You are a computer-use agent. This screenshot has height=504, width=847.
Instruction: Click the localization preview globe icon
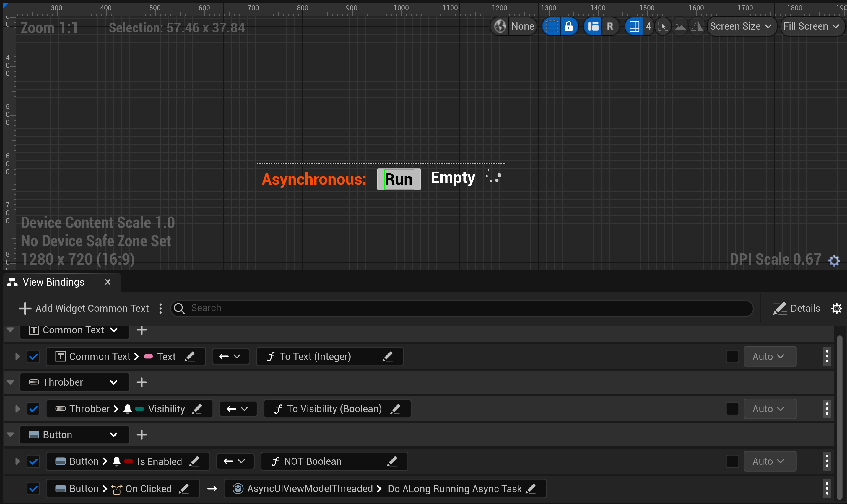coord(500,26)
